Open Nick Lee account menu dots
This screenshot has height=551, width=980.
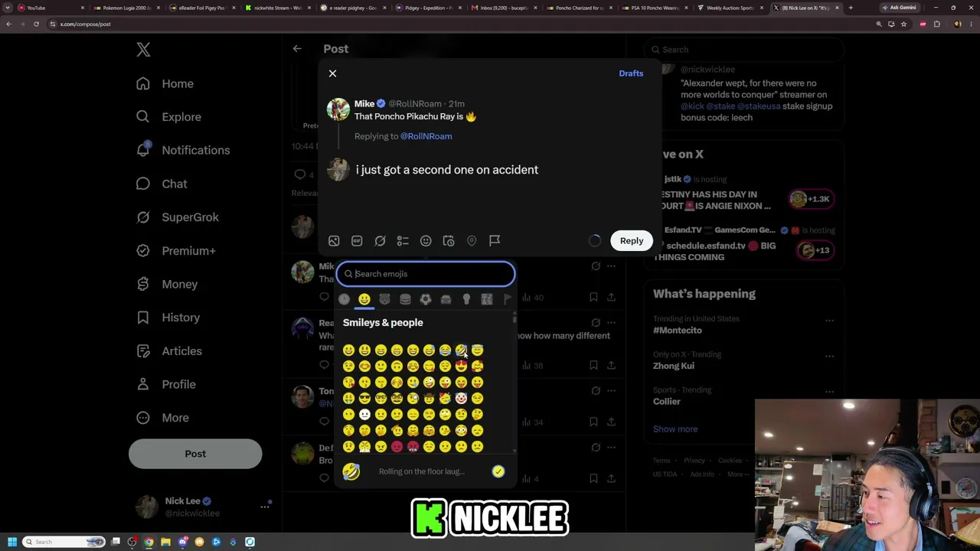[x=265, y=507]
